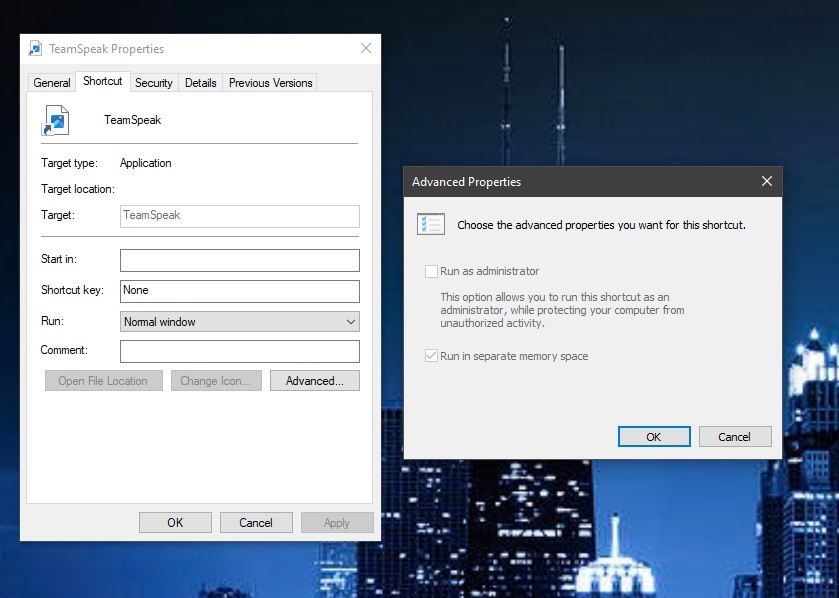Viewport: 839px width, 598px height.
Task: Click the Run combo box chevron arrow
Action: coord(350,321)
